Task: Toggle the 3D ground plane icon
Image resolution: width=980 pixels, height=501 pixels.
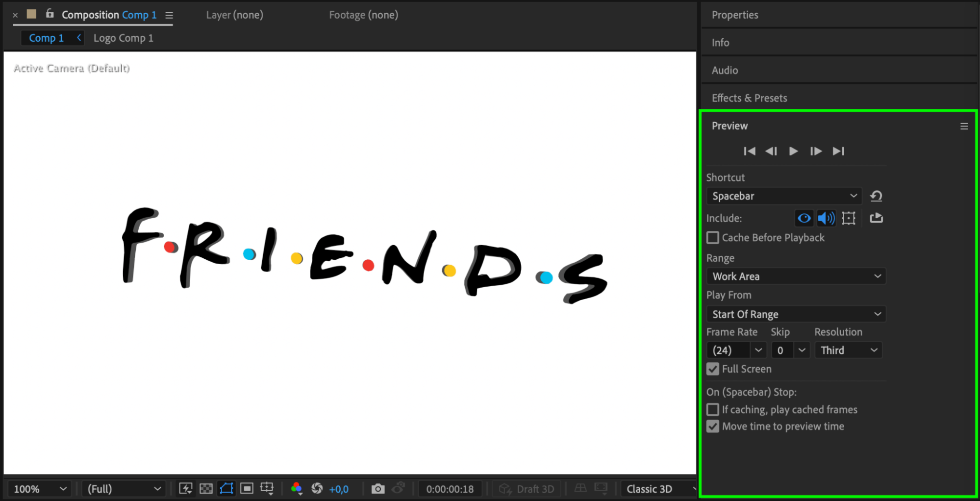Action: (580, 488)
